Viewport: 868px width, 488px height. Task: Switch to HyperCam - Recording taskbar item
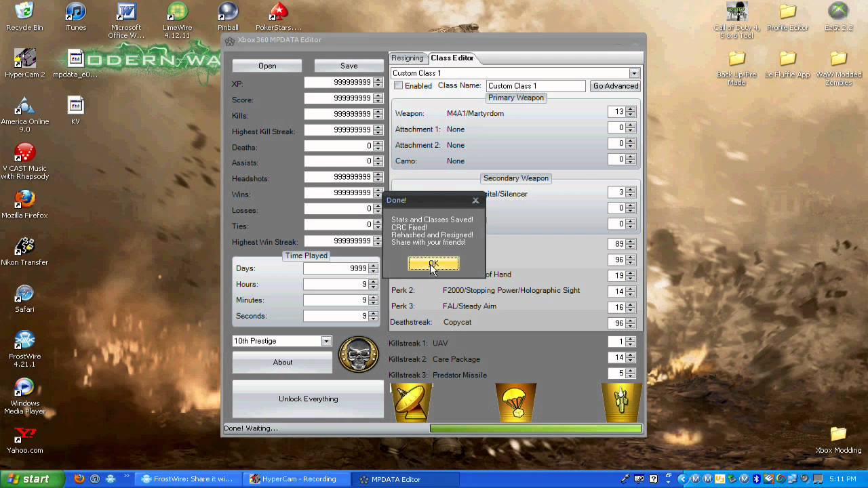(296, 479)
